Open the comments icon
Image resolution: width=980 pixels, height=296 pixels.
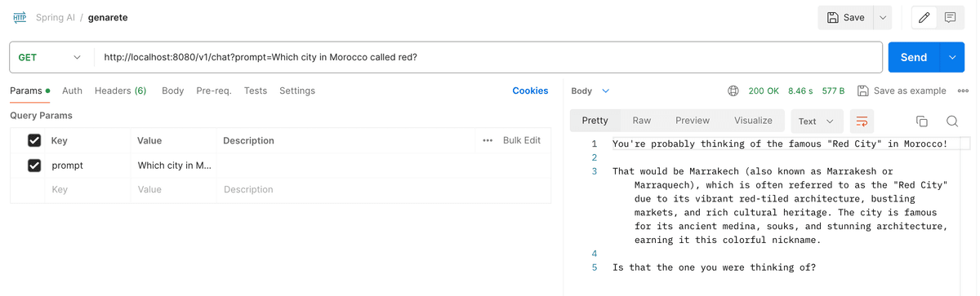(950, 17)
